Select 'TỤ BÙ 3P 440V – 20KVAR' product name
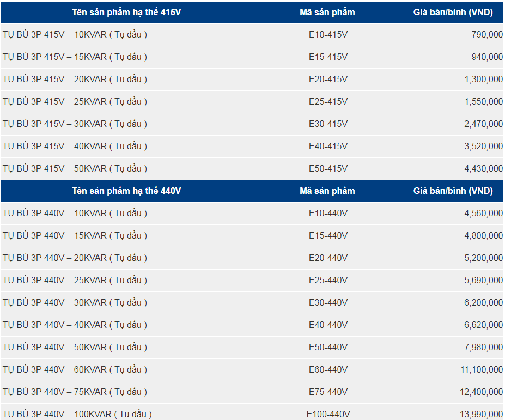 pos(75,258)
